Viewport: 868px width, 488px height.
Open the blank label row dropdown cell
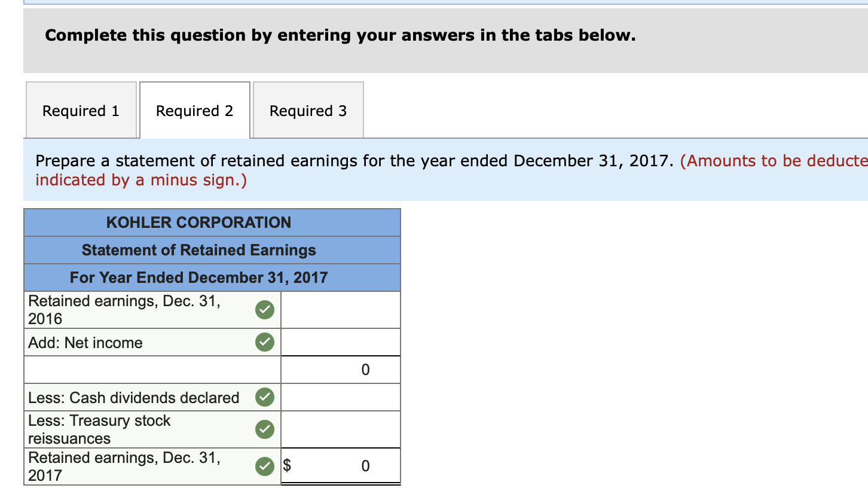(151, 369)
